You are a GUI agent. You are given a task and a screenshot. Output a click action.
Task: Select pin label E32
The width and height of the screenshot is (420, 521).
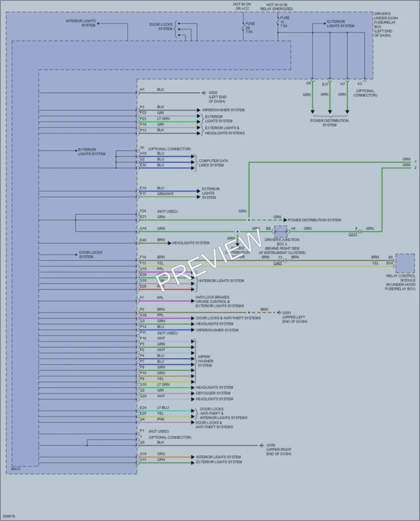point(143,165)
